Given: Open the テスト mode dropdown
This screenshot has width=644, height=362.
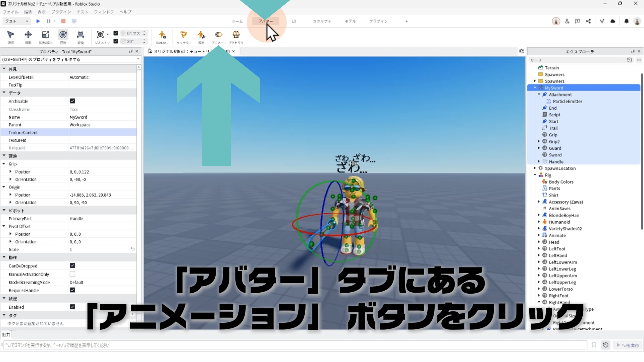Looking at the screenshot, I should pyautogui.click(x=17, y=21).
